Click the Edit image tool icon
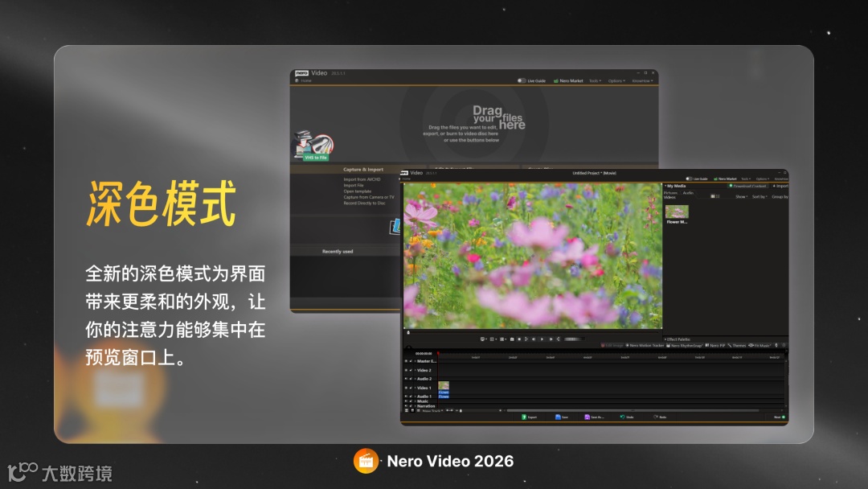The width and height of the screenshot is (868, 489). tap(604, 346)
